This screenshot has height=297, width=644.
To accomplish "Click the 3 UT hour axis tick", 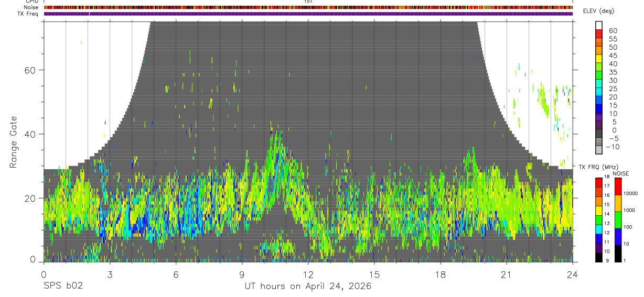I will [x=110, y=274].
